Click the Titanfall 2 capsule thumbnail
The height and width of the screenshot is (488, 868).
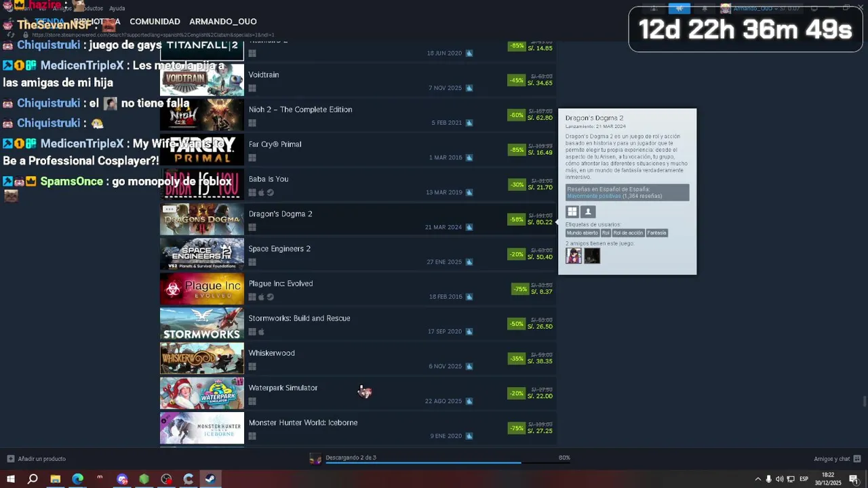tap(201, 50)
